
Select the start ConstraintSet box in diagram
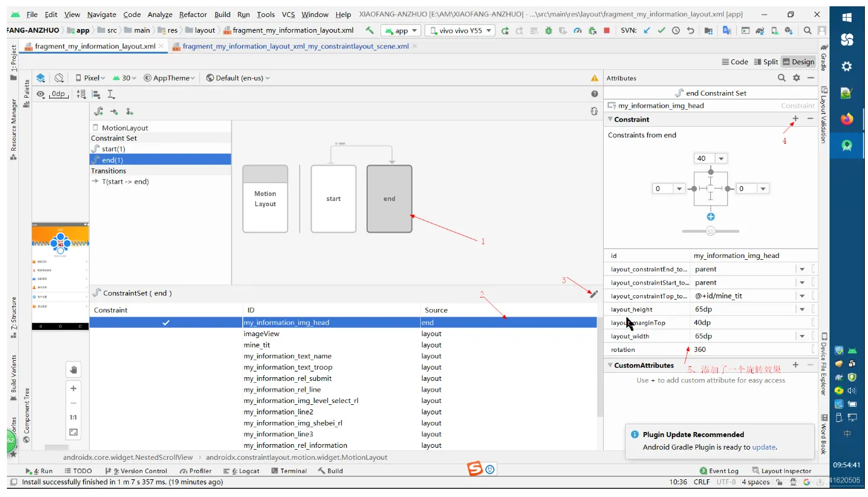point(334,199)
